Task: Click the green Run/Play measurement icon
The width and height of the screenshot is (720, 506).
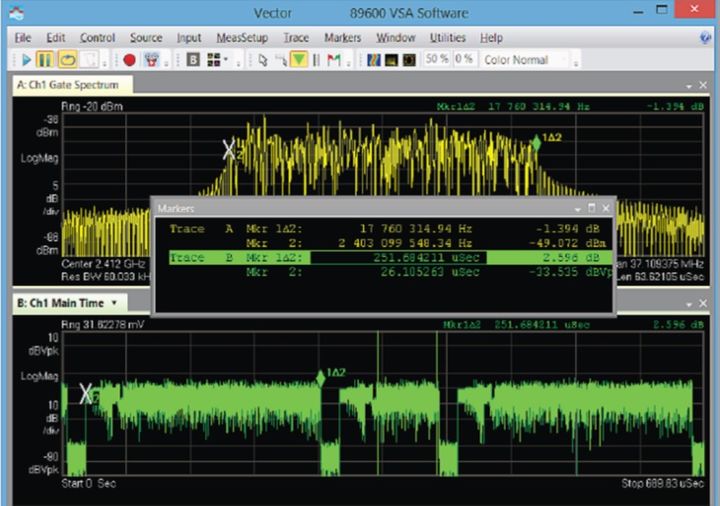Action: [27, 60]
